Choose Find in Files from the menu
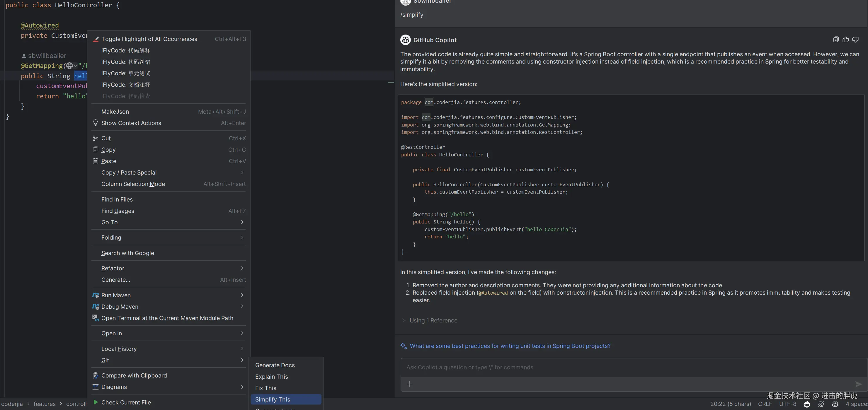 point(169,199)
